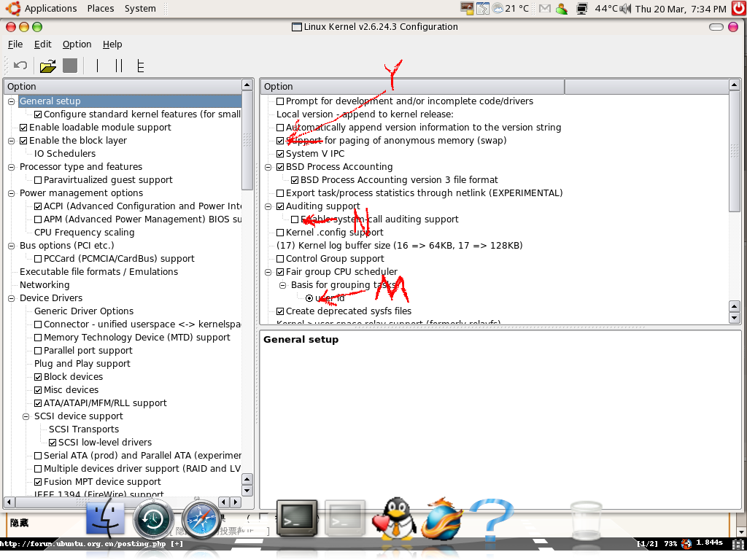Click the Save toolbar icon

coord(70,66)
